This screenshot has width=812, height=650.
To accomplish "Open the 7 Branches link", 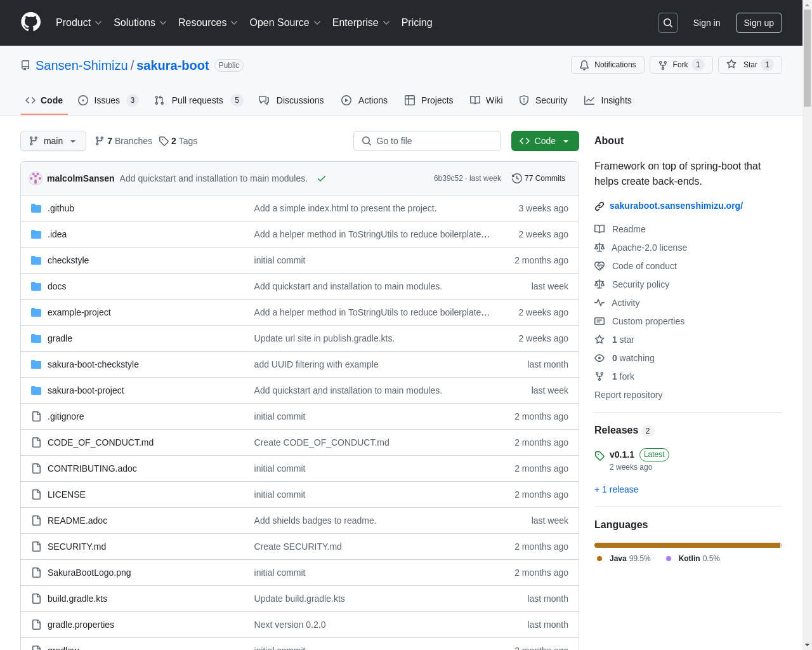I will pyautogui.click(x=124, y=141).
